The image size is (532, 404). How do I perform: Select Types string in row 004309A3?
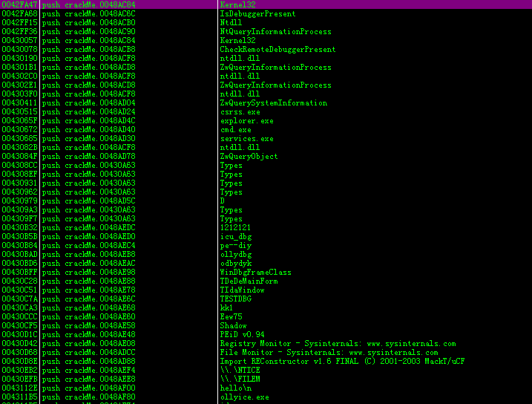tap(231, 210)
